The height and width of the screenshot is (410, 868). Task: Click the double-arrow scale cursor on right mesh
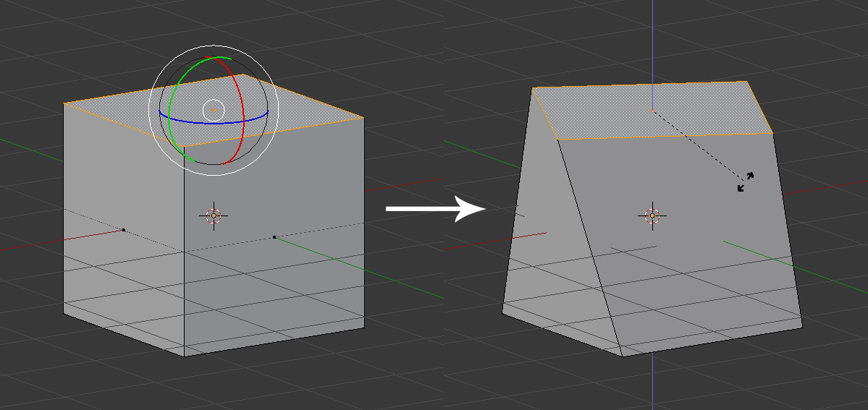(x=745, y=181)
